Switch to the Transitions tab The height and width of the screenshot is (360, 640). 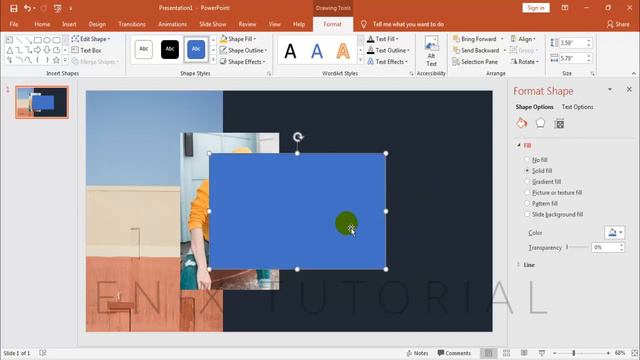point(132,24)
